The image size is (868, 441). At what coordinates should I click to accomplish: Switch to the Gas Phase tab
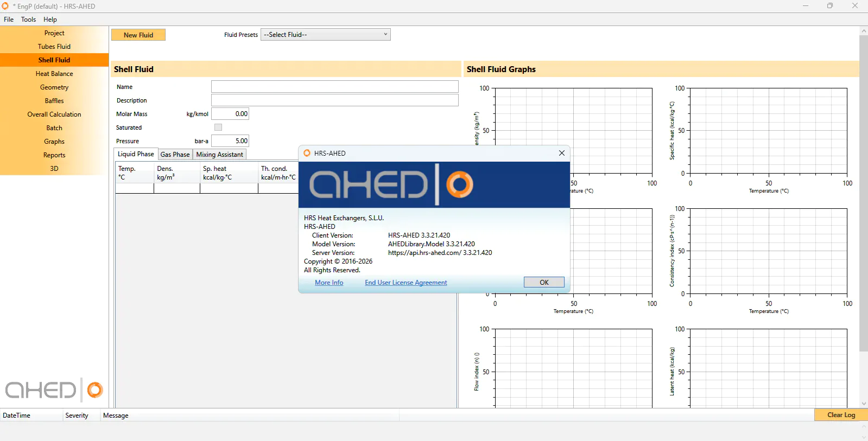click(x=175, y=155)
